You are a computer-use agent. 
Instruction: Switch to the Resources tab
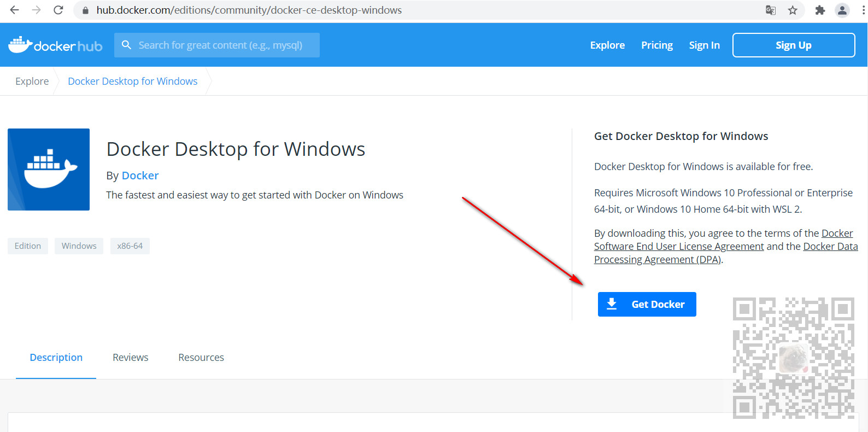pos(201,358)
